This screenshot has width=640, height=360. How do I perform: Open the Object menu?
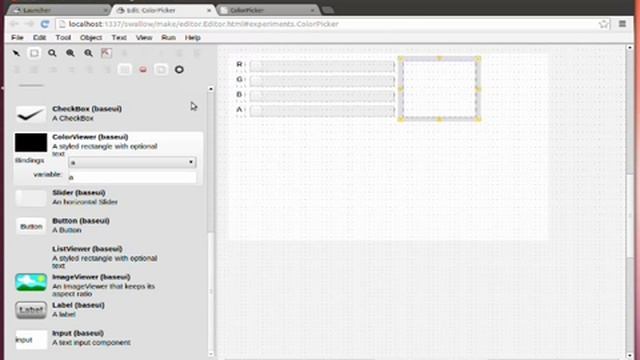tap(91, 38)
